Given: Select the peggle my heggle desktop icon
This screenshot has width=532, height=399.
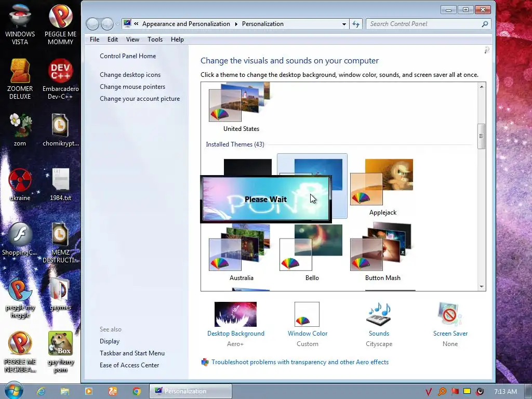Looking at the screenshot, I should 20,298.
